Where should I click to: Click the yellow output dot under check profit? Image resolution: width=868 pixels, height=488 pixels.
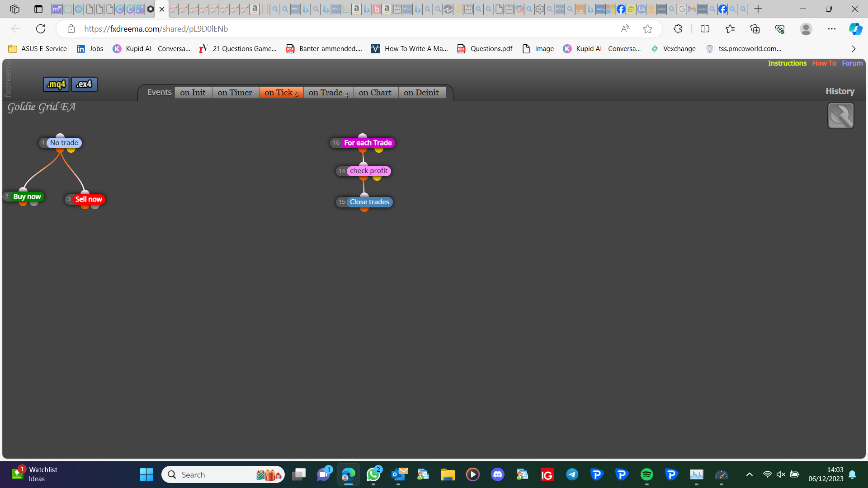pyautogui.click(x=377, y=178)
